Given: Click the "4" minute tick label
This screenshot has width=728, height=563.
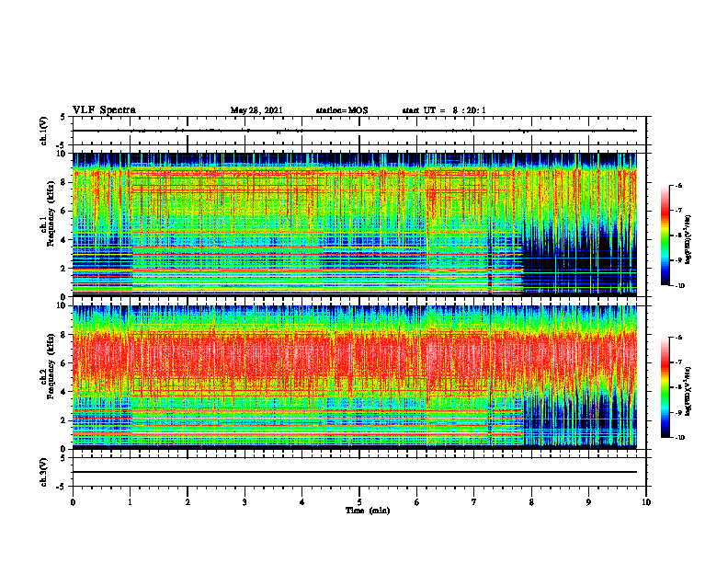Looking at the screenshot, I should pos(302,502).
